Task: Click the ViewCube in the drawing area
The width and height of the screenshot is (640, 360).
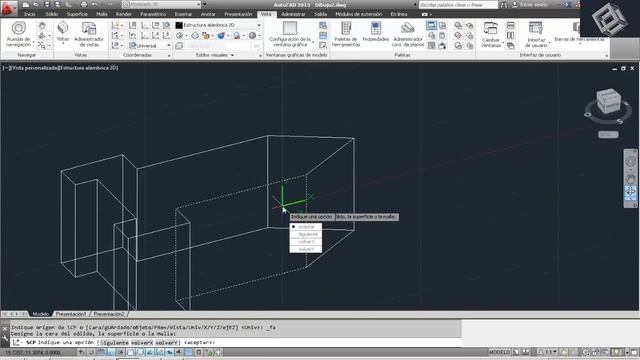Action: coord(608,102)
